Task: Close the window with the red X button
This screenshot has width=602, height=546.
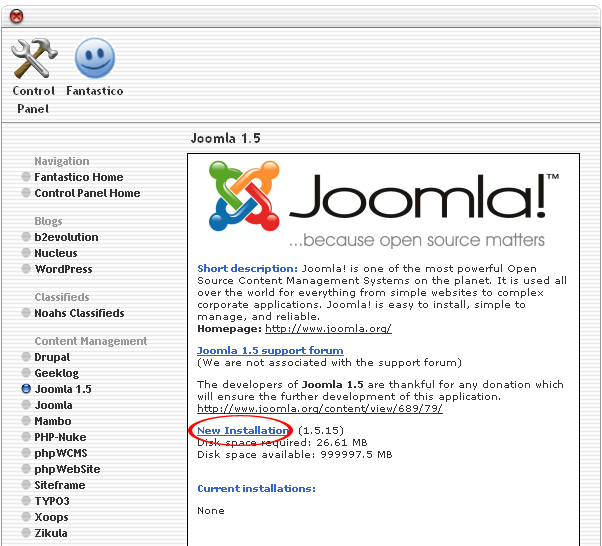Action: coord(16,17)
